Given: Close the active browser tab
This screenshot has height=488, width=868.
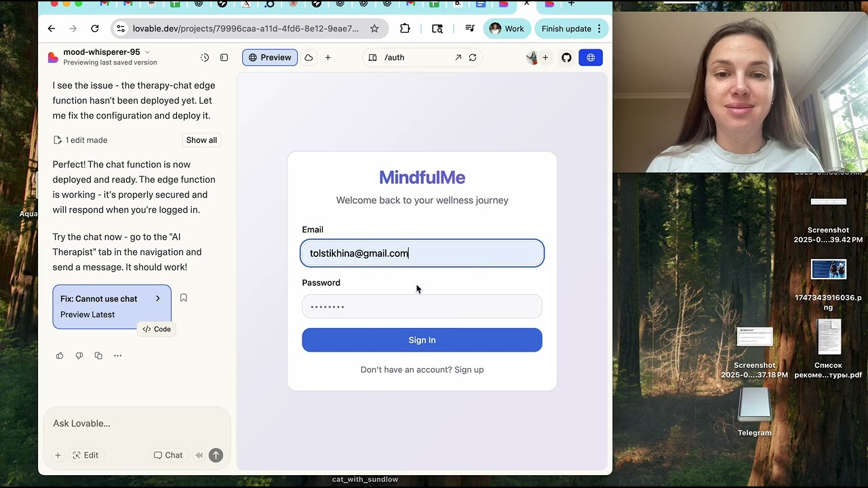Looking at the screenshot, I should pyautogui.click(x=526, y=4).
